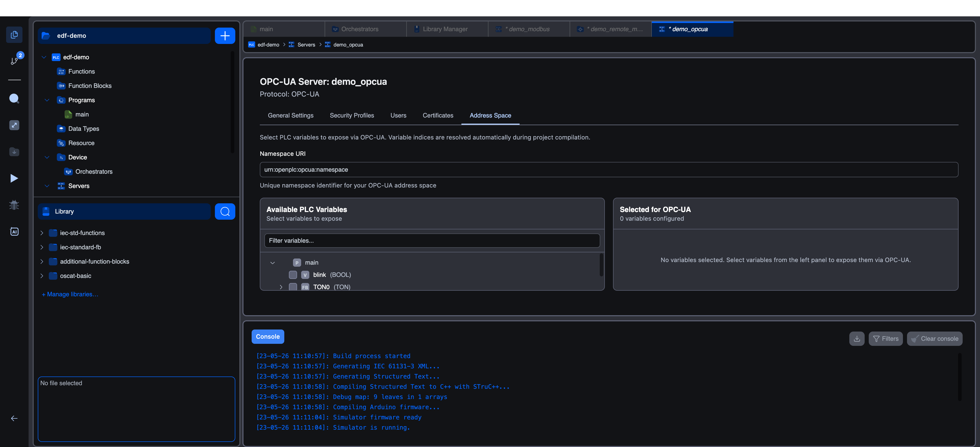Select Data Types in project tree
Viewport: 980px width, 447px height.
[83, 129]
